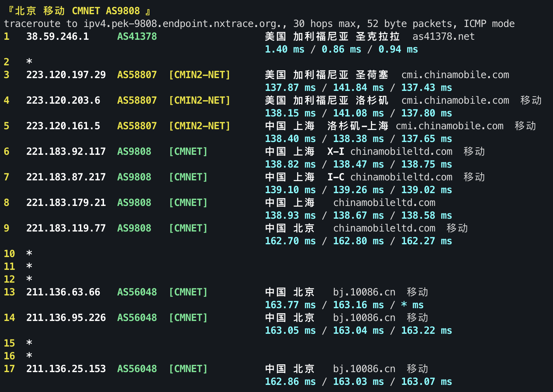Image resolution: width=553 pixels, height=392 pixels.
Task: Click the domain as41378.net
Action: pos(443,37)
